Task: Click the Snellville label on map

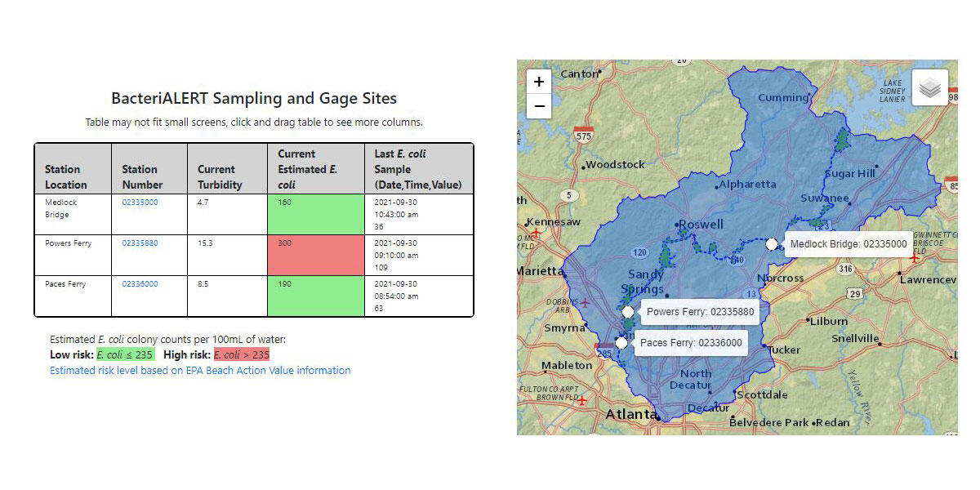Action: pos(855,338)
